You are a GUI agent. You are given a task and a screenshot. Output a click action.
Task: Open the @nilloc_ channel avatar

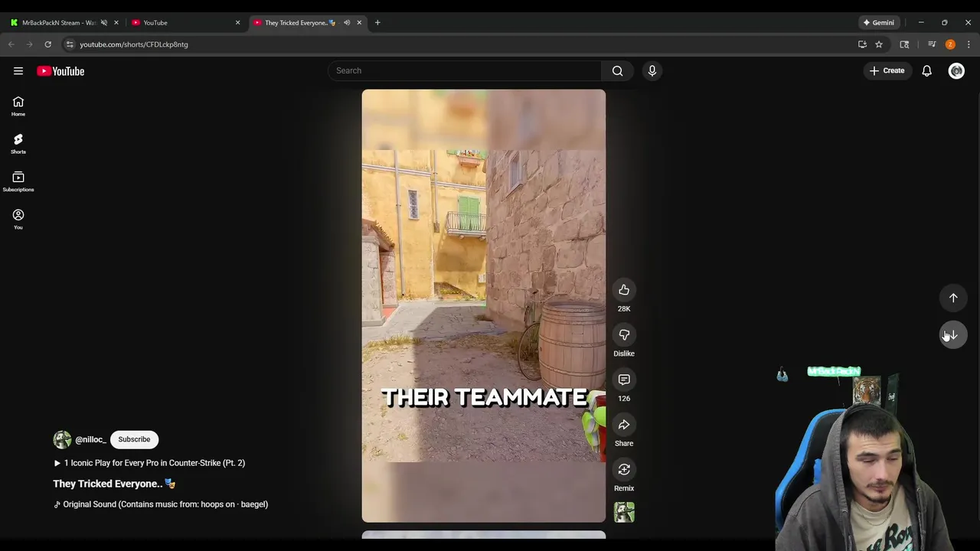(62, 439)
